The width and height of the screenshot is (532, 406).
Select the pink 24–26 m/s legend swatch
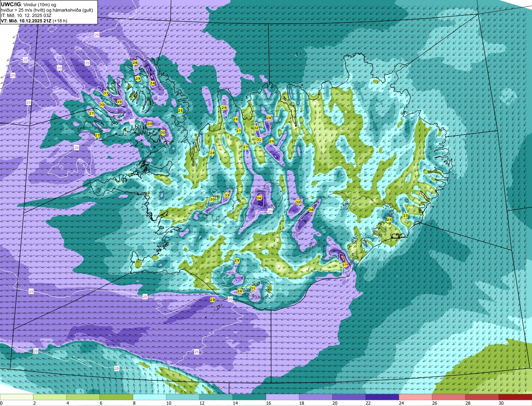pyautogui.click(x=416, y=397)
